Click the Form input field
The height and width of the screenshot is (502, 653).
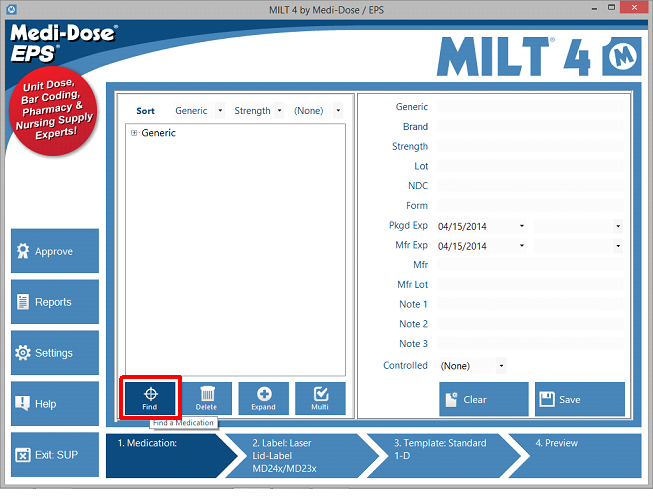click(x=530, y=205)
